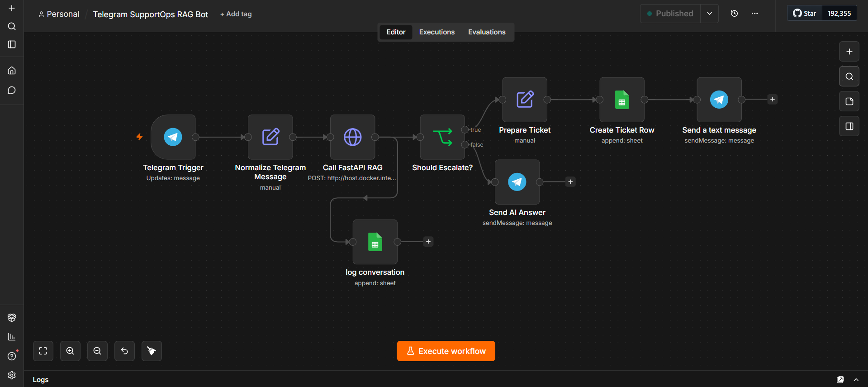
Task: Add a sticky note from right panel
Action: tap(849, 101)
